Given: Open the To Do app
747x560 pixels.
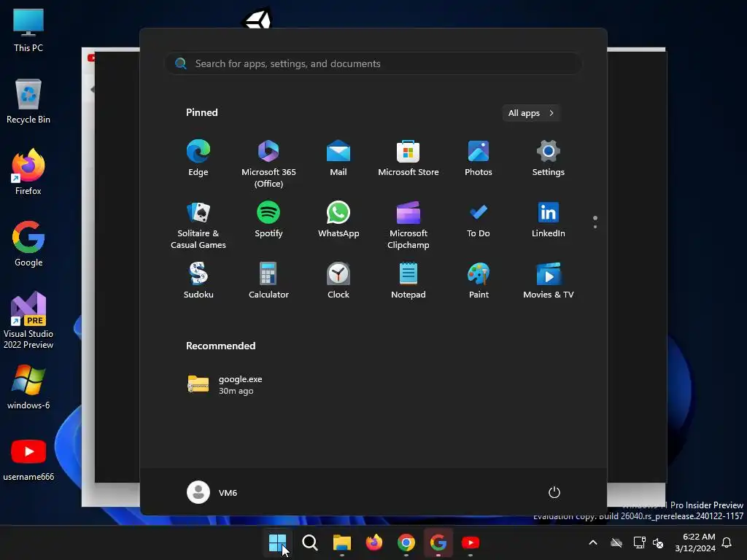Looking at the screenshot, I should tap(479, 220).
